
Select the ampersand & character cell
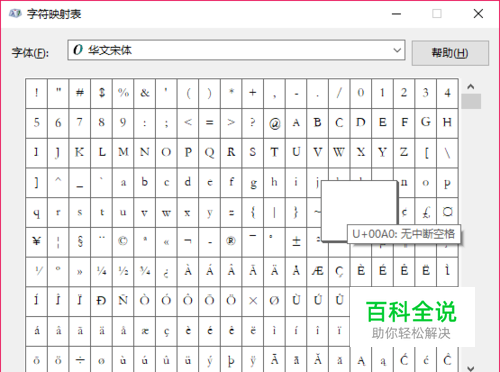point(145,93)
